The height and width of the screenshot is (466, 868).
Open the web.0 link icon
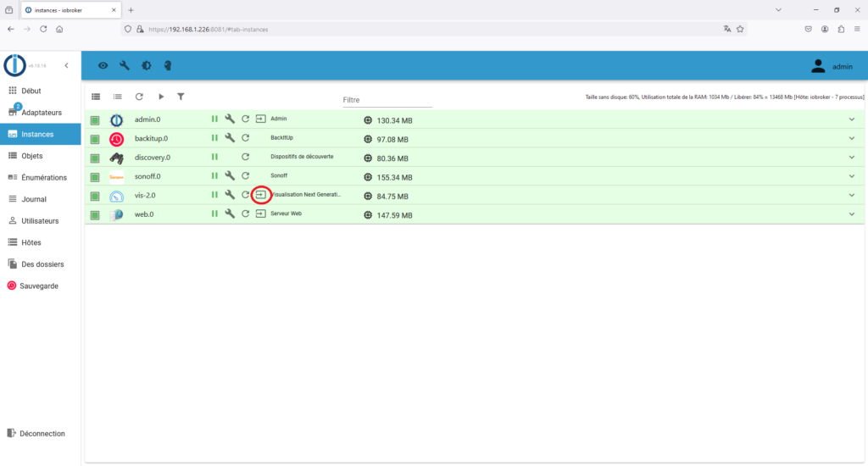(261, 214)
